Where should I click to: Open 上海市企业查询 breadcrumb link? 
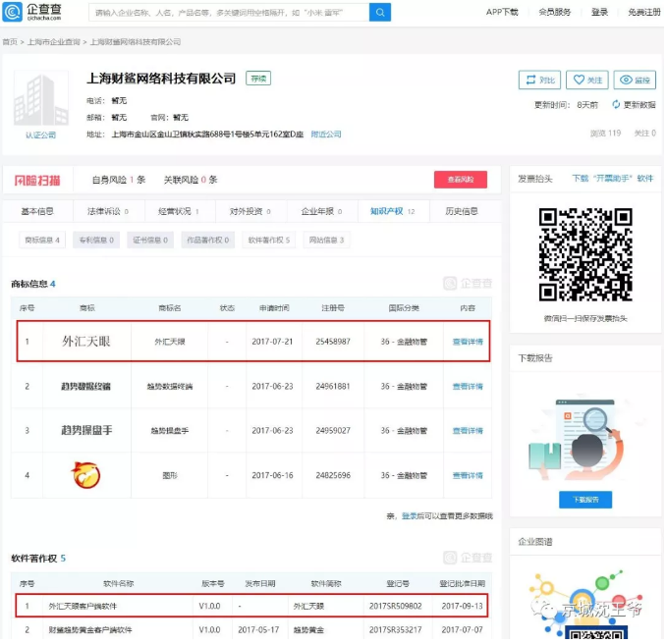click(54, 41)
